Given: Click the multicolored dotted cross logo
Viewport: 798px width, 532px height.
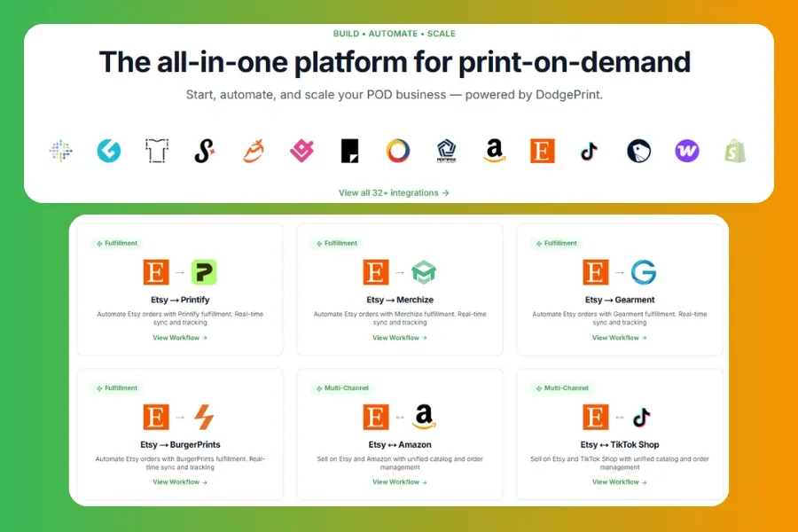Looking at the screenshot, I should point(60,152).
